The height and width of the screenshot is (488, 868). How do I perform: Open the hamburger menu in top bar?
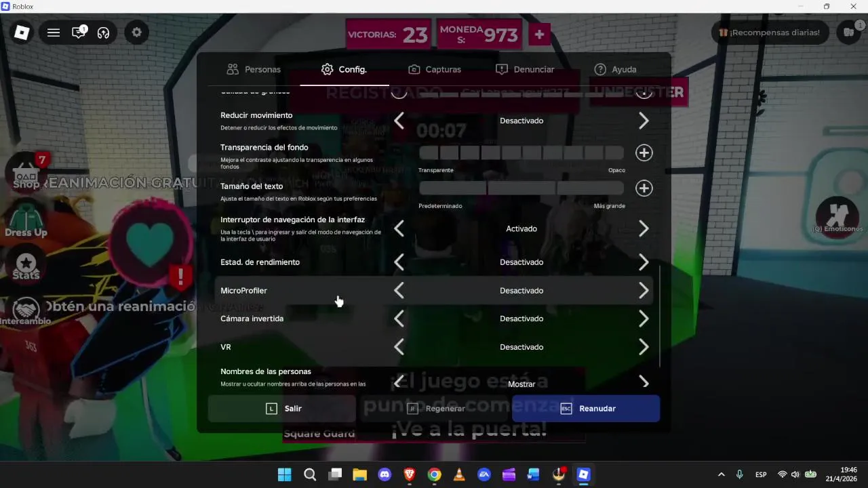[x=54, y=32]
